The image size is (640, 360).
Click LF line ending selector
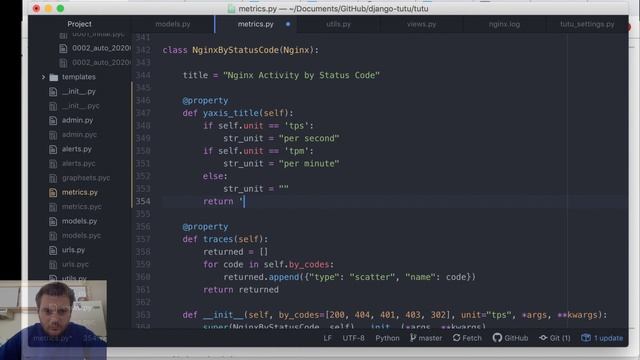tap(327, 338)
